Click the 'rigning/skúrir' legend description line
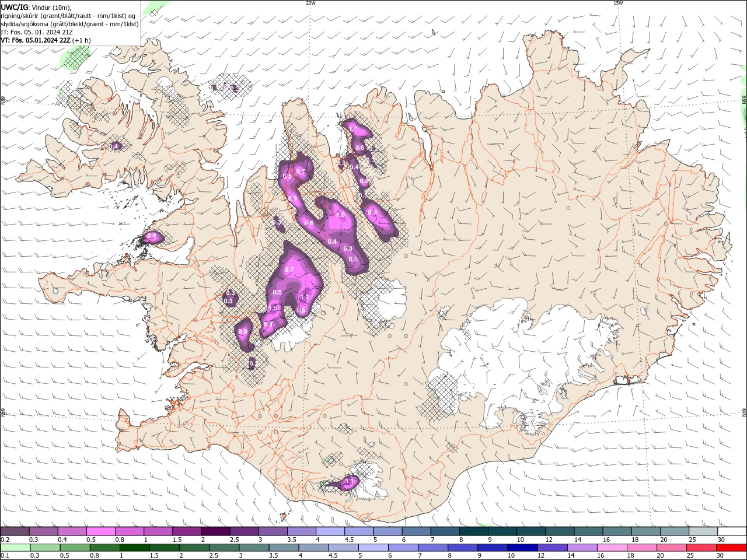Screen dimensions: 747x560 [x=68, y=16]
